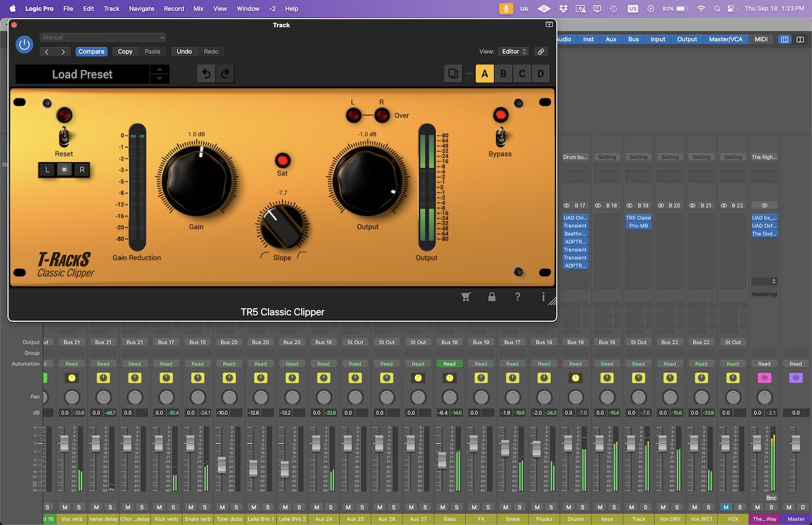Click the Copy button in plugin header
Image resolution: width=812 pixels, height=525 pixels.
point(125,51)
